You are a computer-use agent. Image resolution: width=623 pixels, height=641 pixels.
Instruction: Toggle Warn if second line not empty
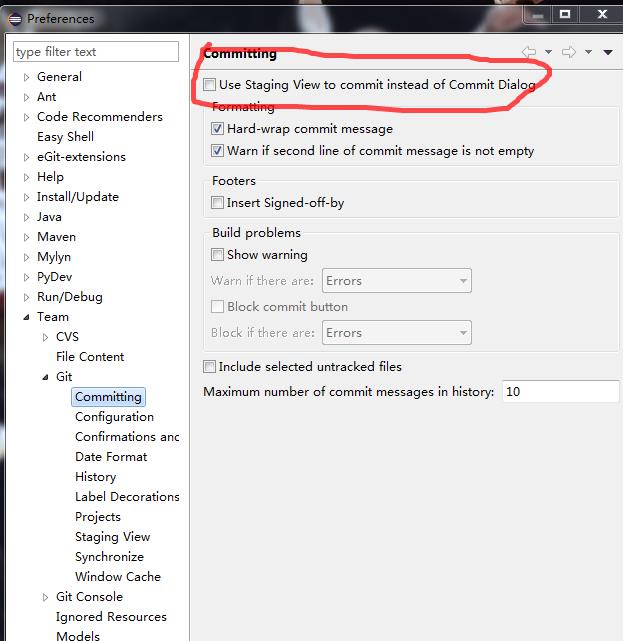217,150
